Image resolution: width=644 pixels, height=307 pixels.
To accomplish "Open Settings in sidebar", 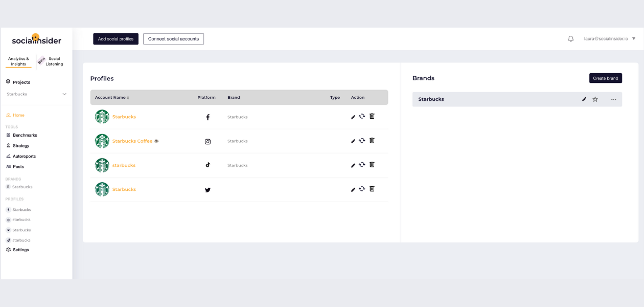I will [17, 250].
